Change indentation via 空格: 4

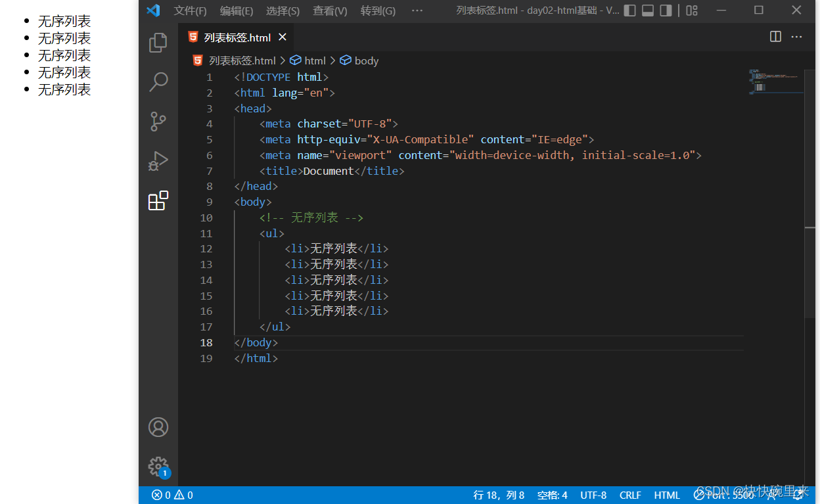553,495
